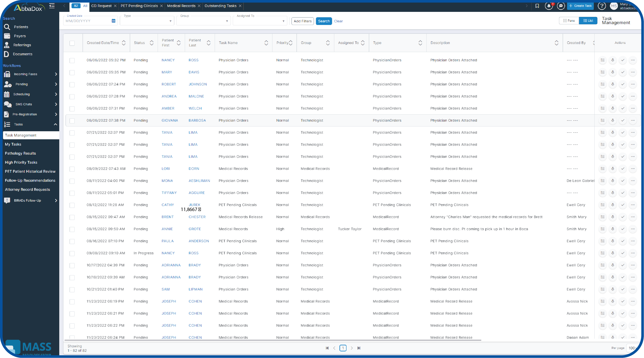Select the PET Pending Clinicals tab
The height and width of the screenshot is (358, 644).
(139, 6)
